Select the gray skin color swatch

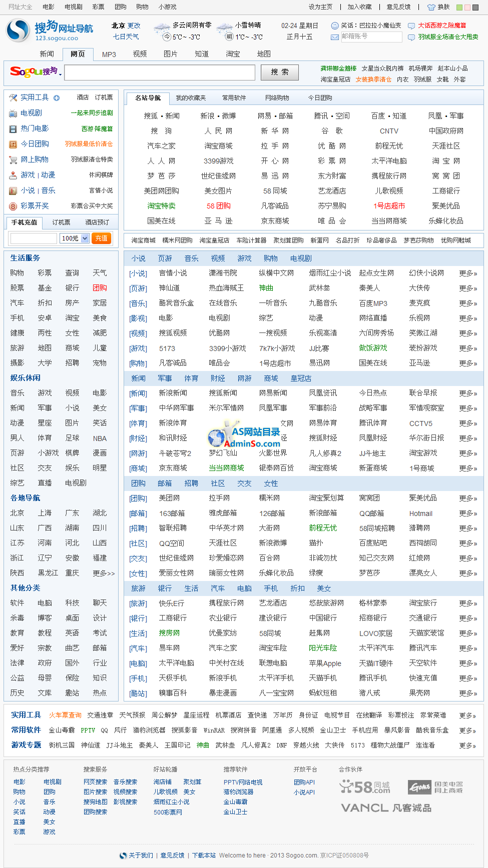[475, 7]
